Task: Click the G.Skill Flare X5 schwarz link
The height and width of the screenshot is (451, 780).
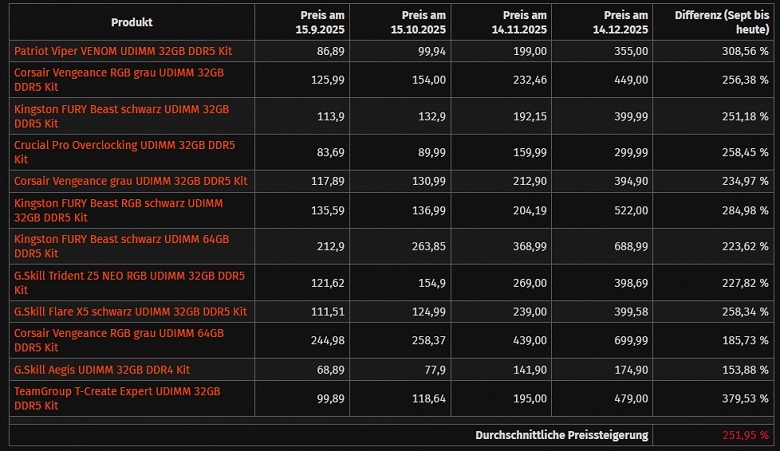Action: pyautogui.click(x=129, y=312)
